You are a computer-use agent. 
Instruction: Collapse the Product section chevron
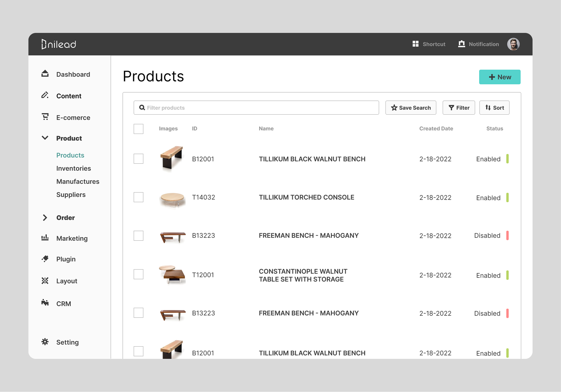tap(45, 138)
